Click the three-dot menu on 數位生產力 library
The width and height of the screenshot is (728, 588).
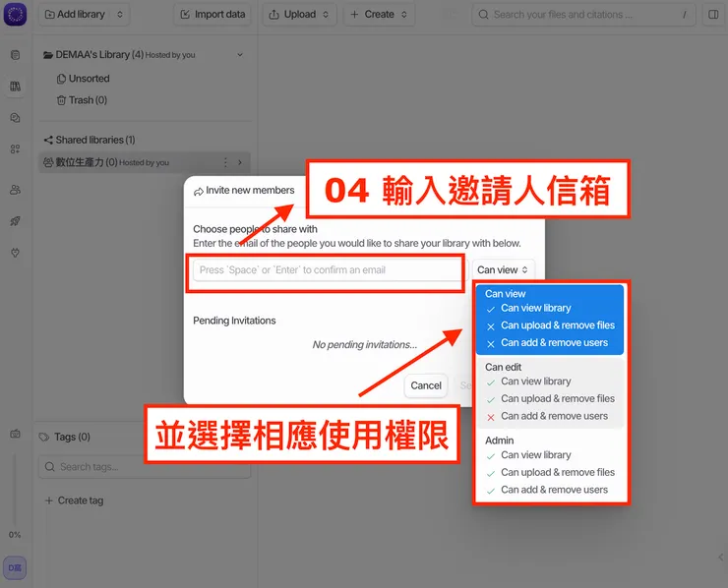(225, 162)
